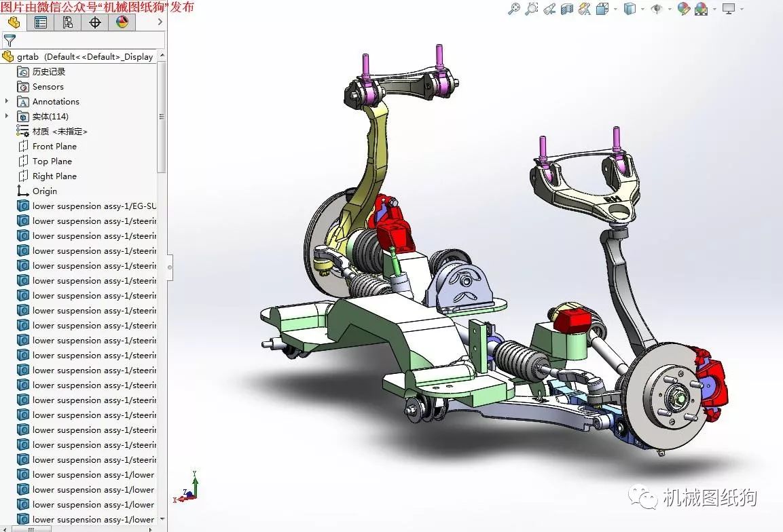The height and width of the screenshot is (532, 783).
Task: Open the View Orientation dropdown arrow
Action: (x=615, y=9)
